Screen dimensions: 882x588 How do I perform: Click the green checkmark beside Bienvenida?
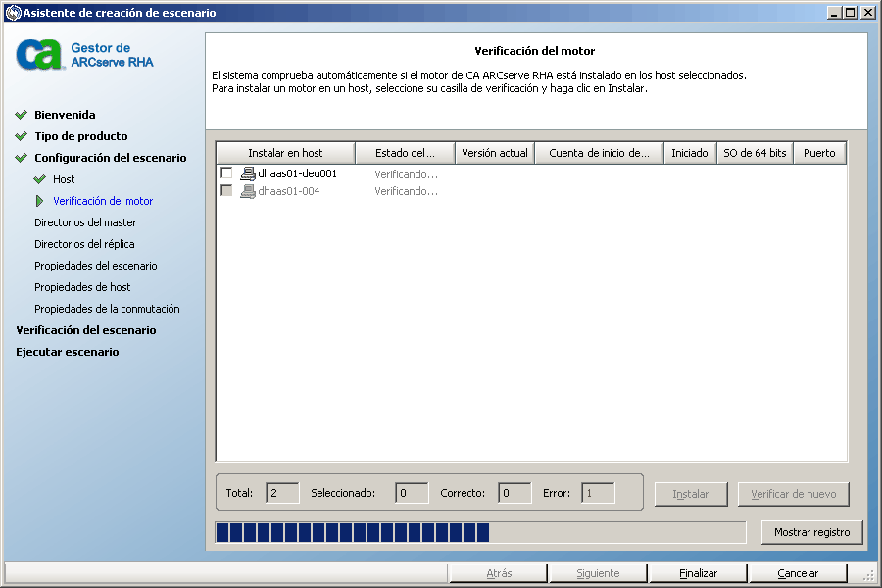click(20, 115)
